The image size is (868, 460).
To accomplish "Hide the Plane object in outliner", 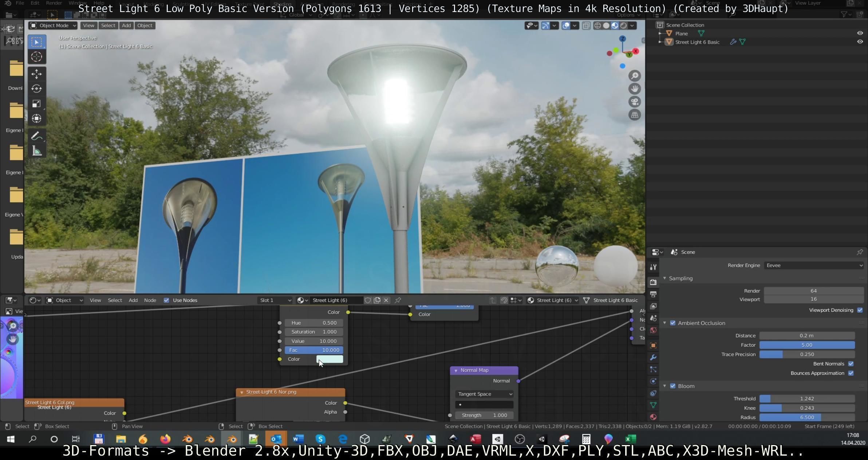I will click(x=860, y=33).
